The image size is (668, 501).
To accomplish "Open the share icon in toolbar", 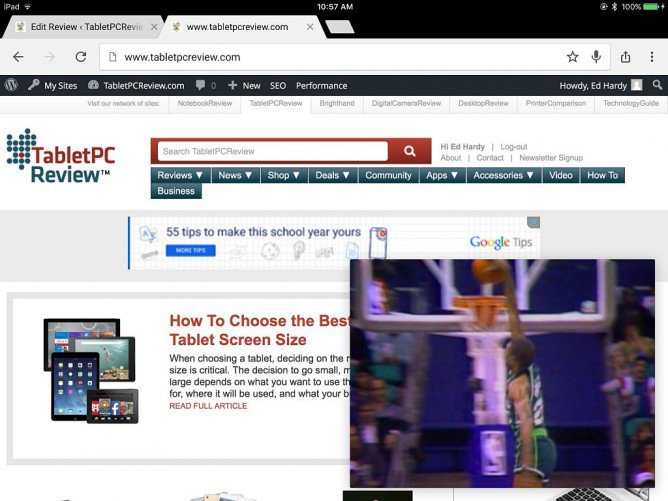I will (x=625, y=57).
